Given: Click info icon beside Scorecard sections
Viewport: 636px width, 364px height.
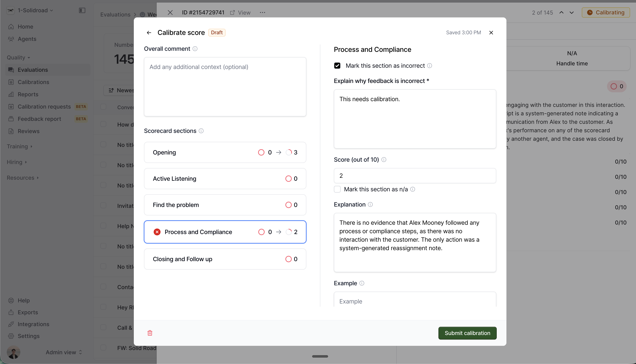Looking at the screenshot, I should point(201,131).
